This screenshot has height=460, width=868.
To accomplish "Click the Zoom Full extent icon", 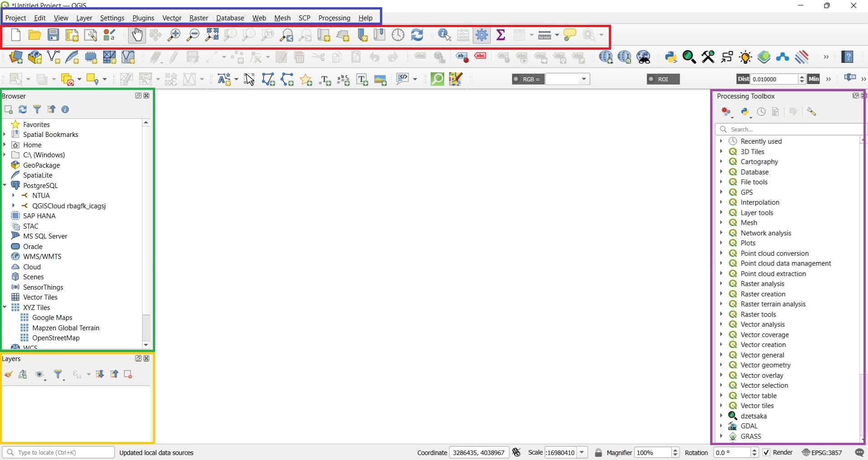I will coord(212,35).
